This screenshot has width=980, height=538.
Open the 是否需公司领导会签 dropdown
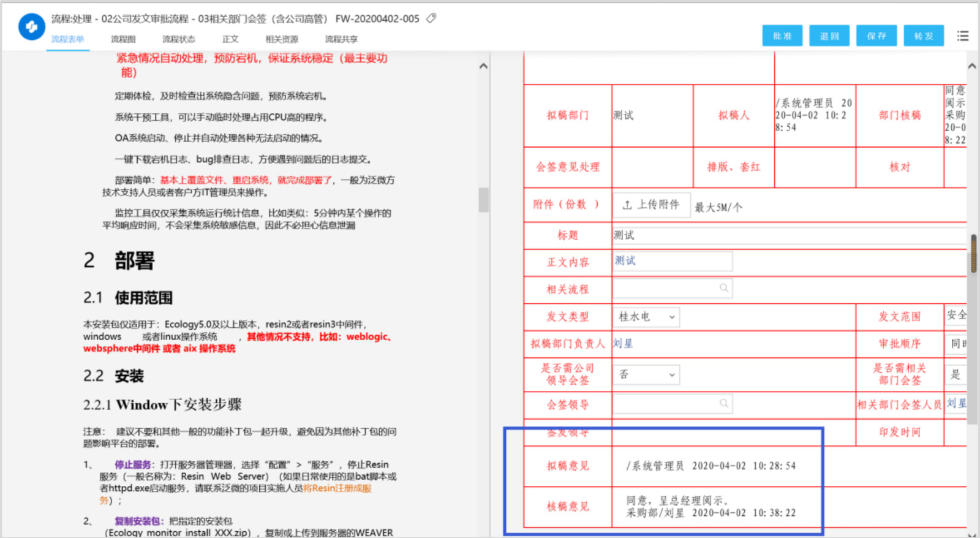tap(646, 374)
